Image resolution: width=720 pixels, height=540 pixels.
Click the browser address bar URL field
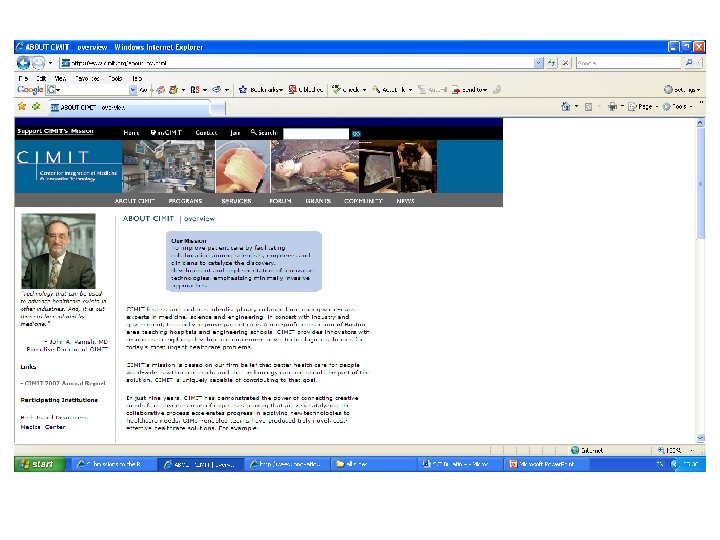coord(297,63)
